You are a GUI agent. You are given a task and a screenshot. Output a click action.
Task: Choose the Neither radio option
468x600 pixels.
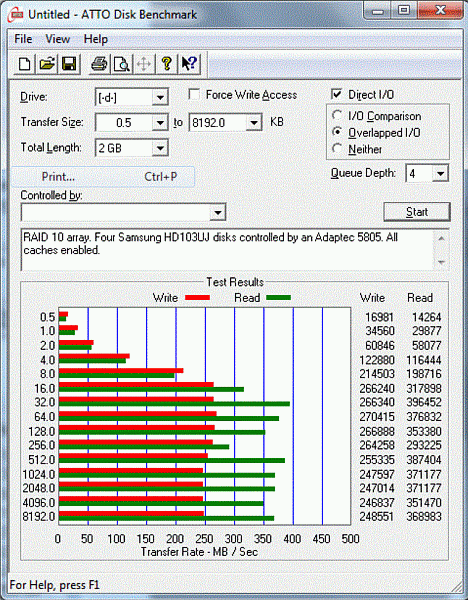click(337, 148)
